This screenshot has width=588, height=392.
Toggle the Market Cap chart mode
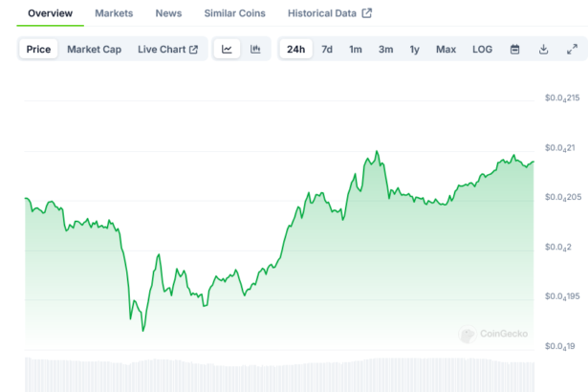coord(94,50)
